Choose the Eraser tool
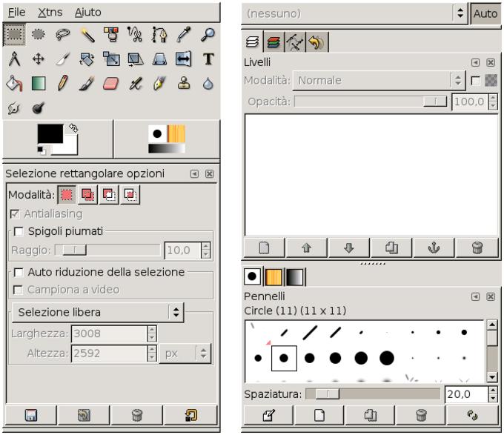This screenshot has height=435, width=504. [x=110, y=84]
